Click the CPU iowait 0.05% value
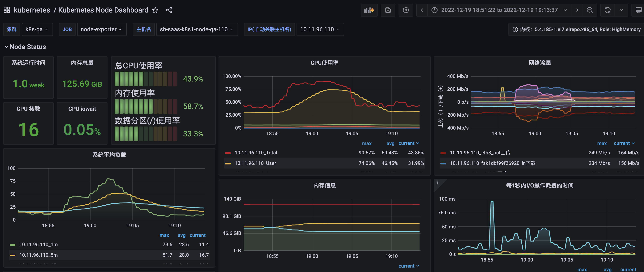644x272 pixels. (82, 130)
